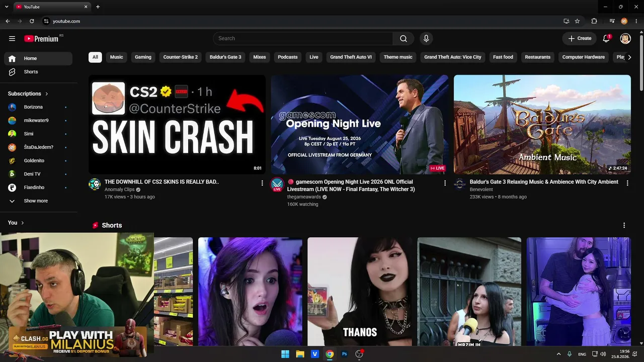Open Baldur's Gate 3 Relaxing Music title

[x=544, y=182]
